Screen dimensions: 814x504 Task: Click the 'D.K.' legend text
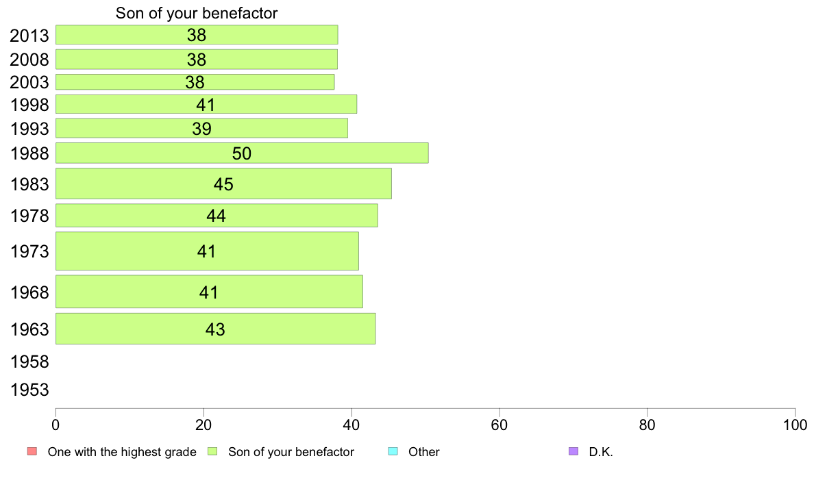click(601, 452)
